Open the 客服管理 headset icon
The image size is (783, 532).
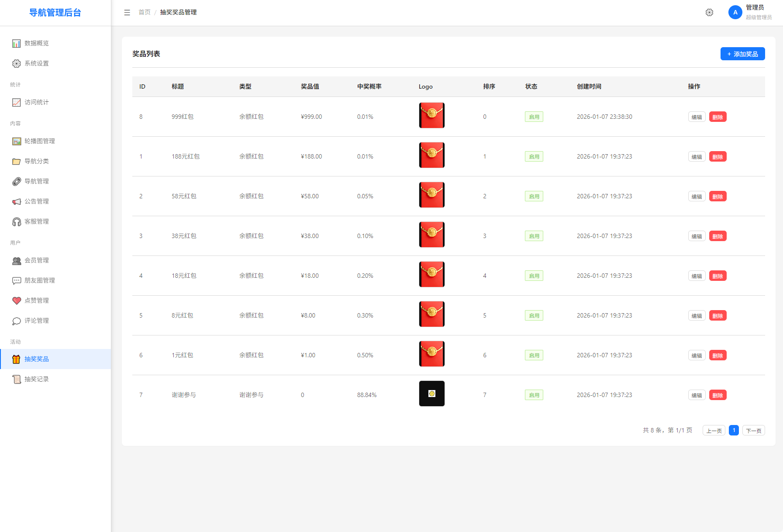16,221
